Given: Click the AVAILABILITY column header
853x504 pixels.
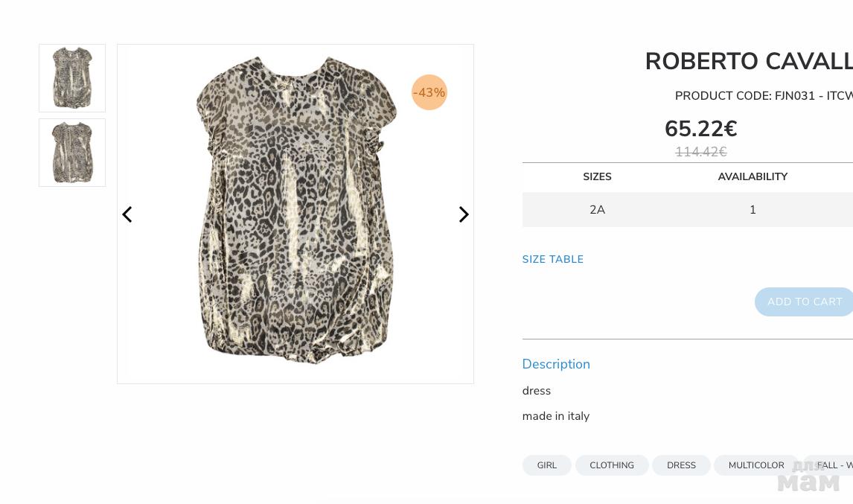Looking at the screenshot, I should pos(753,177).
